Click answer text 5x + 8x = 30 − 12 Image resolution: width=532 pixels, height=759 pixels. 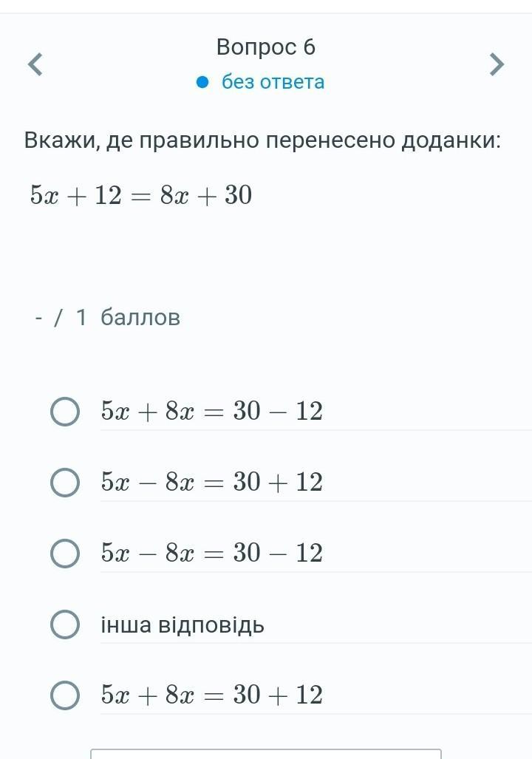tap(212, 411)
